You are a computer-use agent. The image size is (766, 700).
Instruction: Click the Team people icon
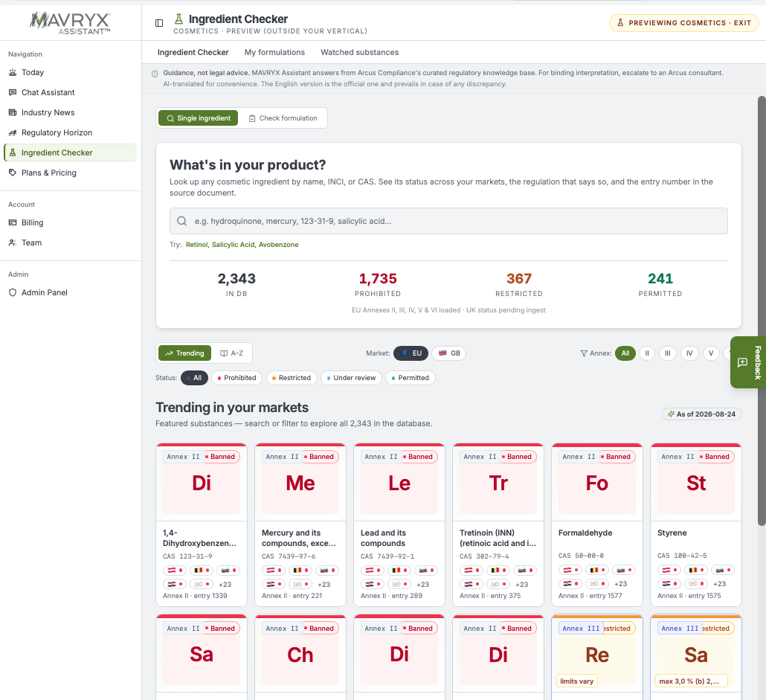coord(13,243)
